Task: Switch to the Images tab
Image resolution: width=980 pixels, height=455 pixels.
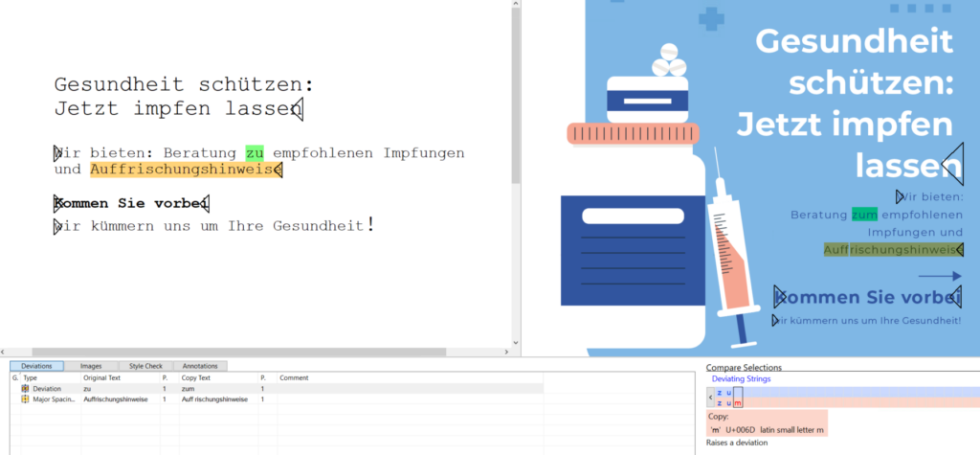Action: (x=91, y=366)
